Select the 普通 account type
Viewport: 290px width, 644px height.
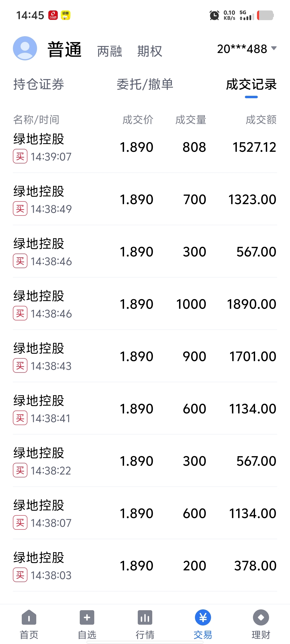64,49
